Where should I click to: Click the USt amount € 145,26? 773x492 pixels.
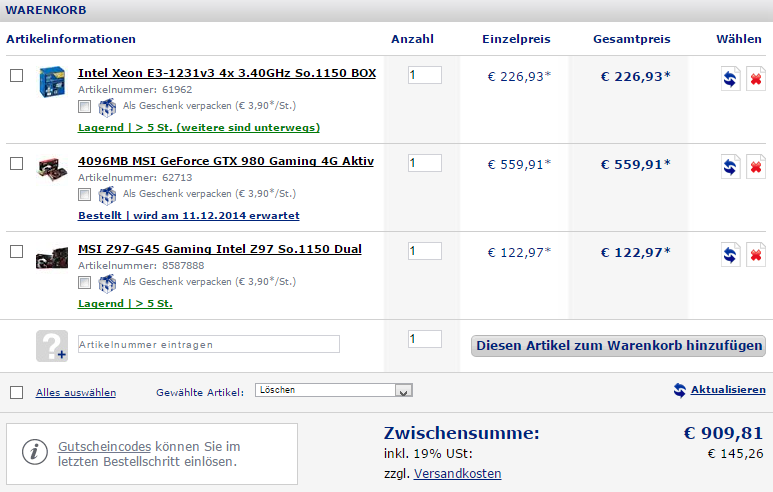coord(736,454)
